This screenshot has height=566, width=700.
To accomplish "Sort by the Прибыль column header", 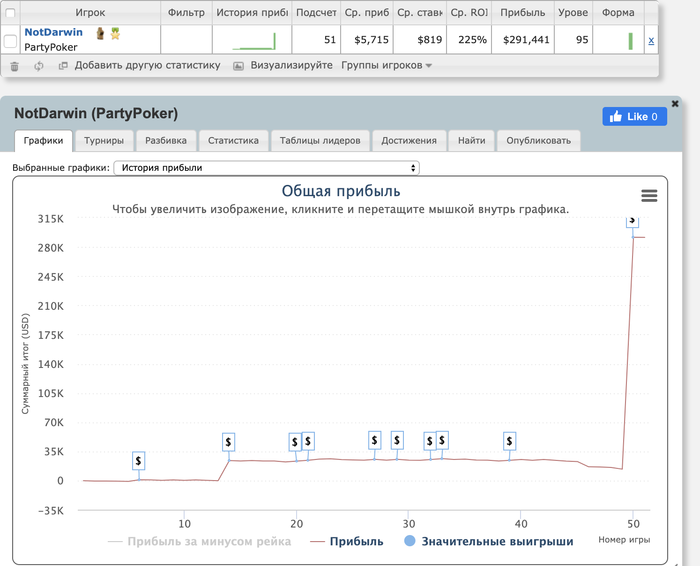I will tap(523, 12).
